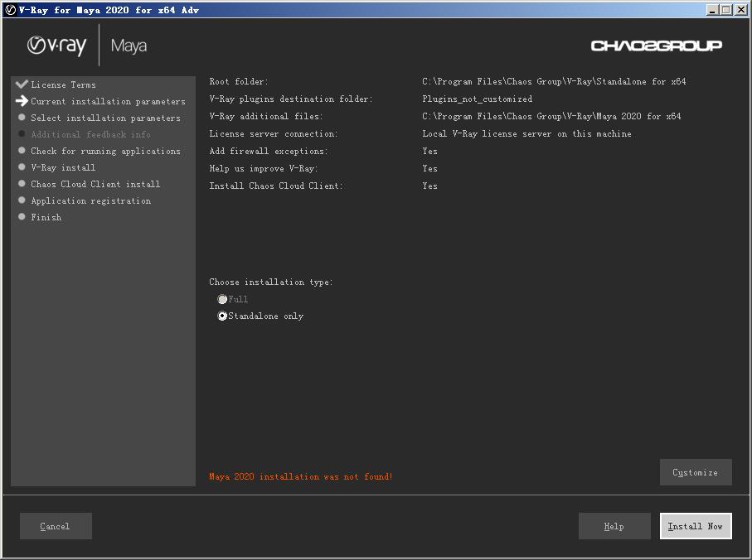This screenshot has width=752, height=560.
Task: Click the arrow icon beside Current installation parameters
Action: [22, 101]
